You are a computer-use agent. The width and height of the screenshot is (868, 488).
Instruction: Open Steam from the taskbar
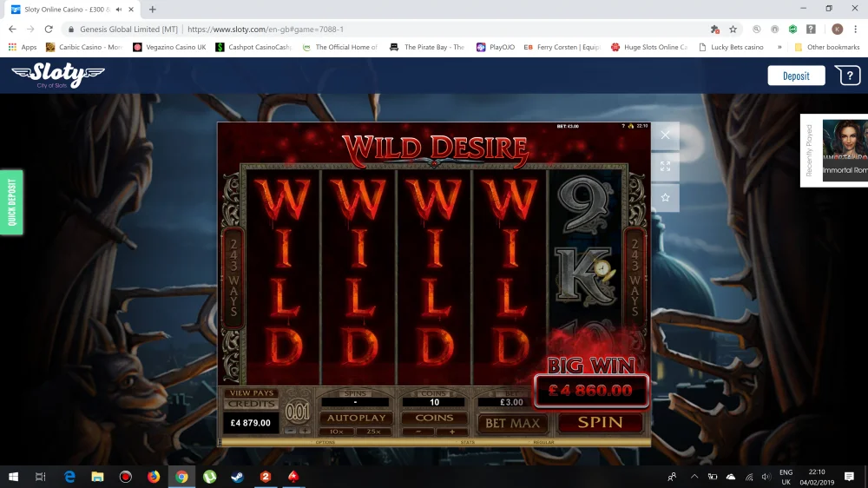click(x=238, y=477)
